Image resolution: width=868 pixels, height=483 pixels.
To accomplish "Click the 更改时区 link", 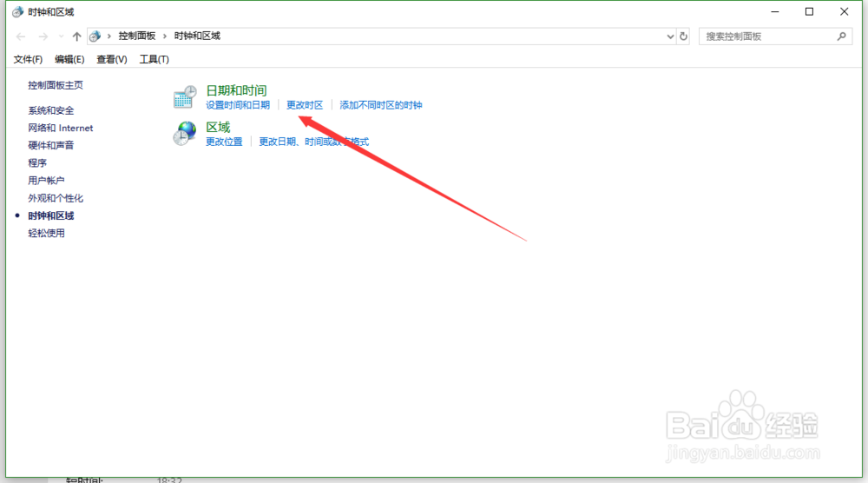I will point(305,105).
